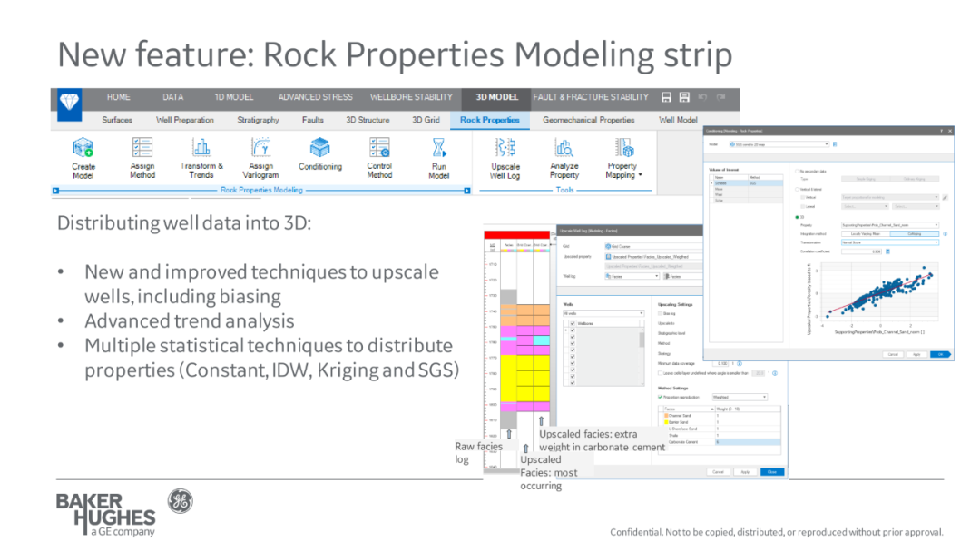Toggle Leave cells/layer undefined checkbox

[x=660, y=373]
